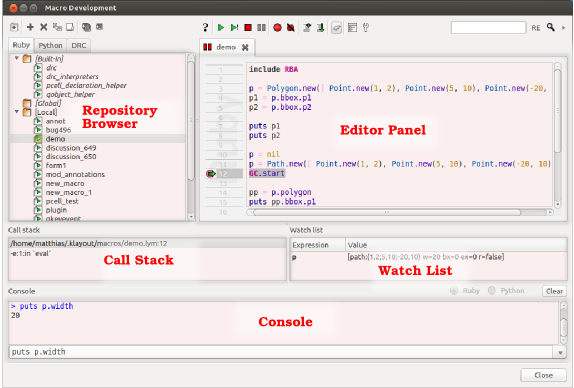Toggle RE regular expression search option

(536, 28)
